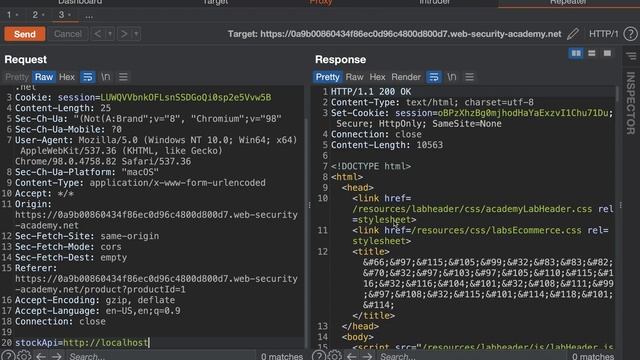Image resolution: width=640 pixels, height=360 pixels.
Task: Jump to previous request search match
Action: click(x=40, y=356)
